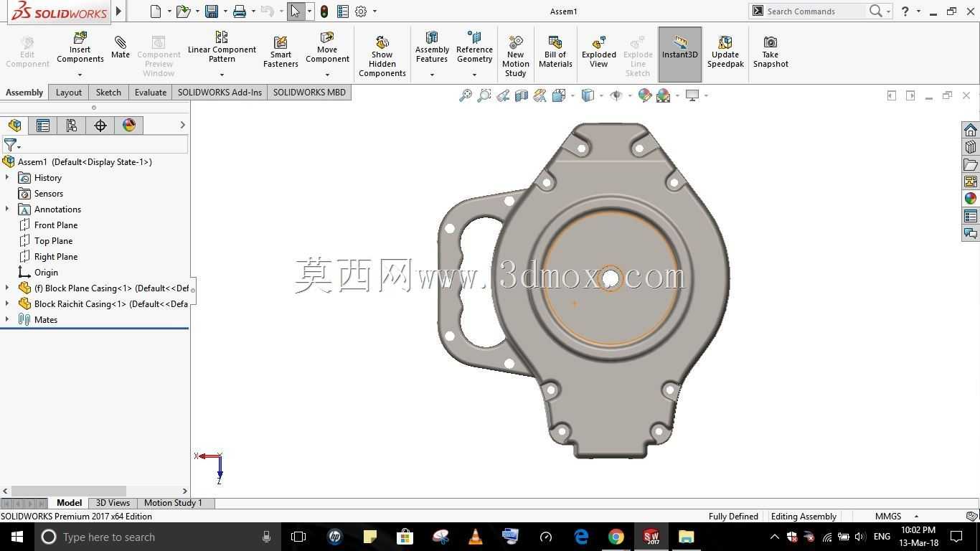Expand the History tree node
This screenshot has height=551, width=980.
click(x=7, y=177)
